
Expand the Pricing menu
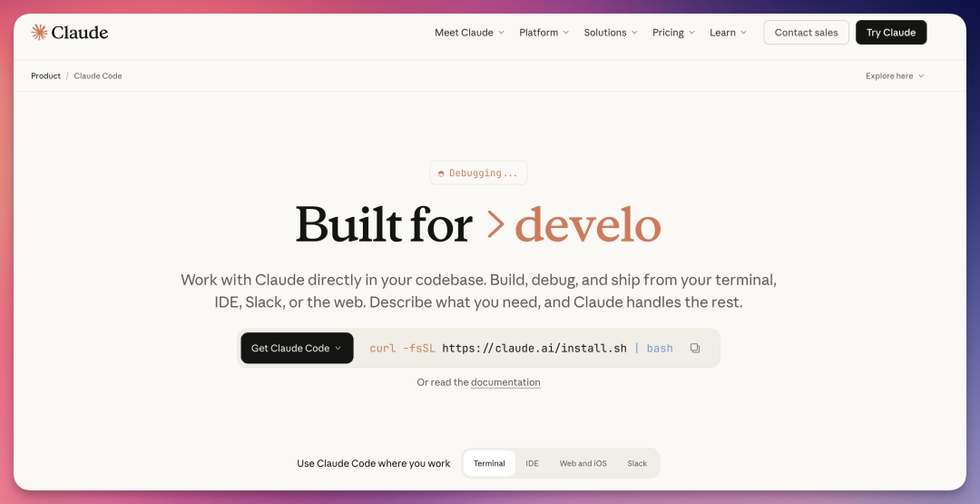673,33
